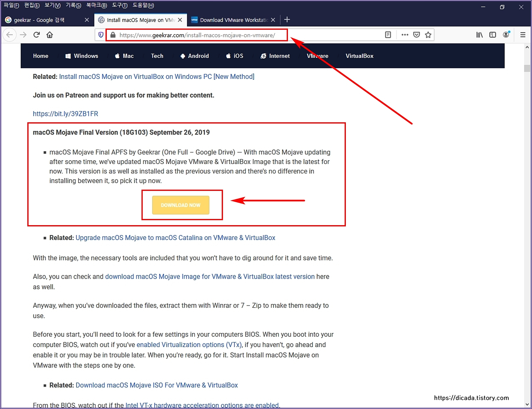
Task: Click the macOS Mojave Final Version heading
Action: [x=121, y=132]
